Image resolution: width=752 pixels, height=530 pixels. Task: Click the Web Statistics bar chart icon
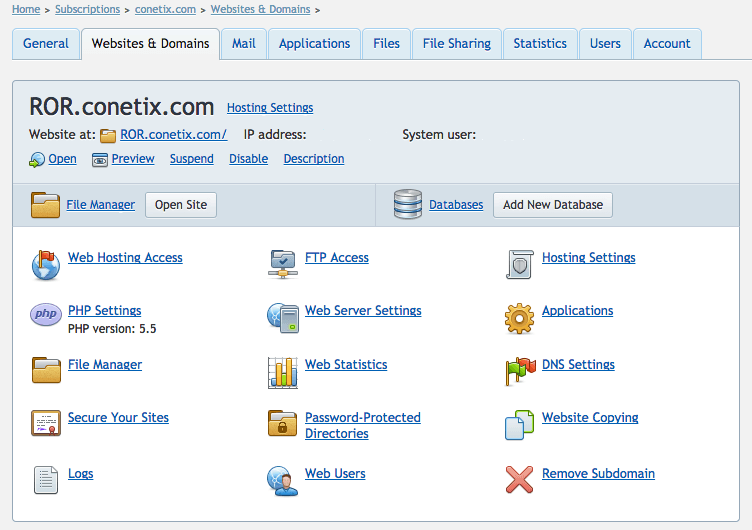[283, 372]
